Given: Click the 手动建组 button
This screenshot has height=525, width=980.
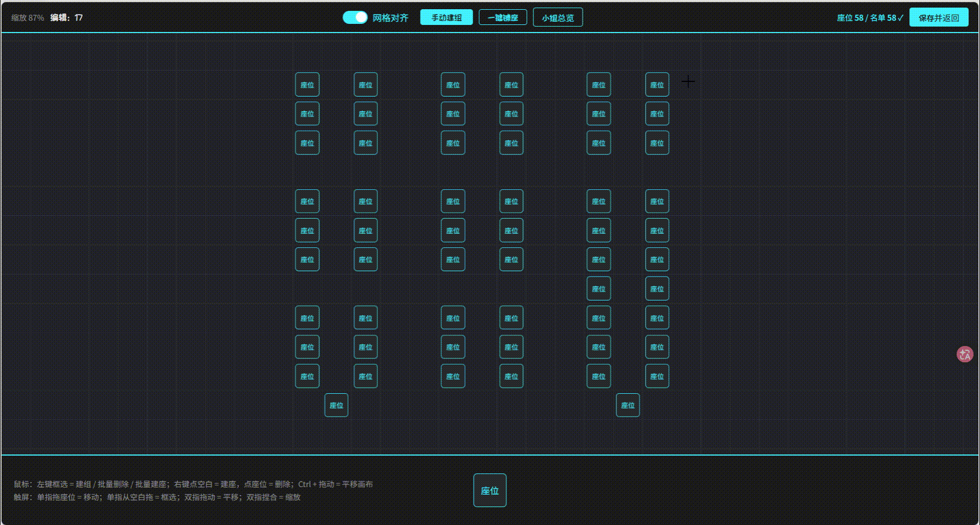Looking at the screenshot, I should 447,17.
